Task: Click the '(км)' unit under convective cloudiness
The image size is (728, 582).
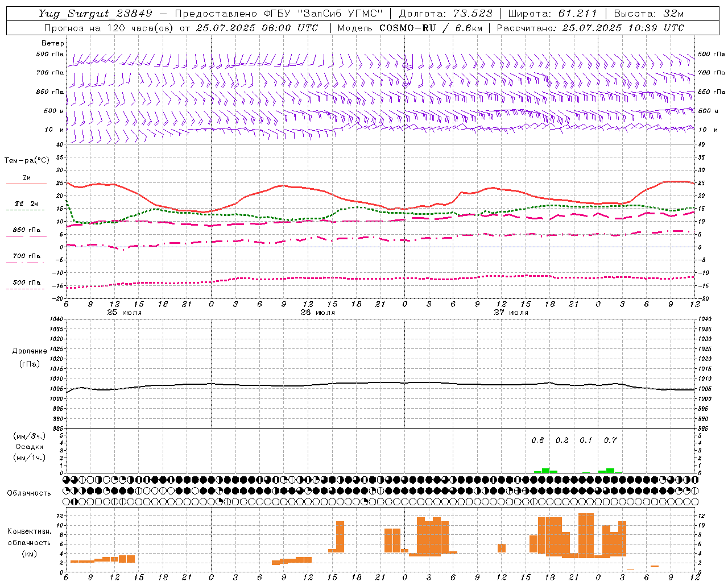Action: pyautogui.click(x=29, y=554)
